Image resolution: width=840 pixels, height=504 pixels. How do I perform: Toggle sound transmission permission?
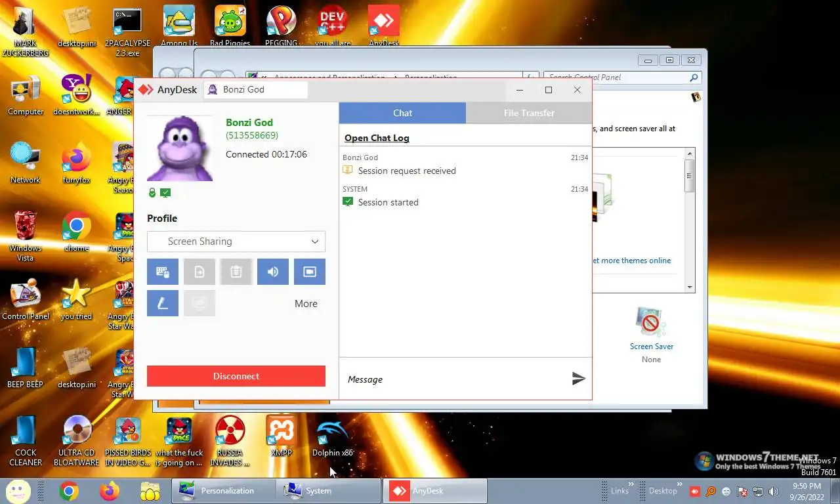click(x=273, y=272)
